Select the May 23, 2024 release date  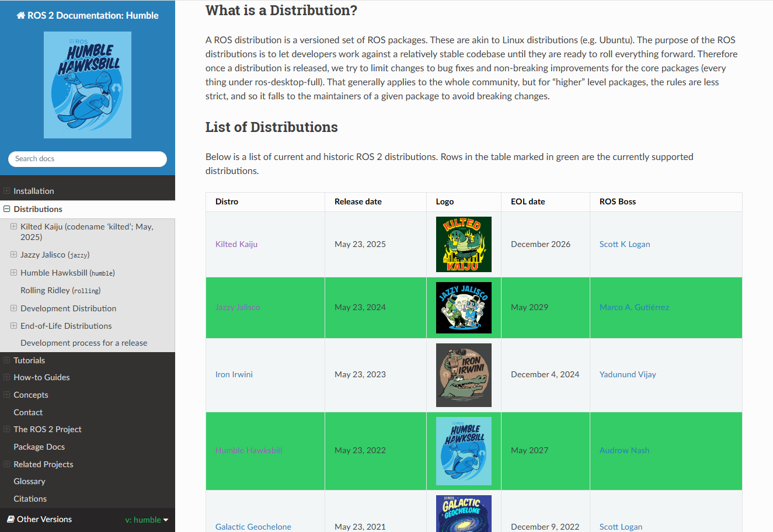pos(360,307)
